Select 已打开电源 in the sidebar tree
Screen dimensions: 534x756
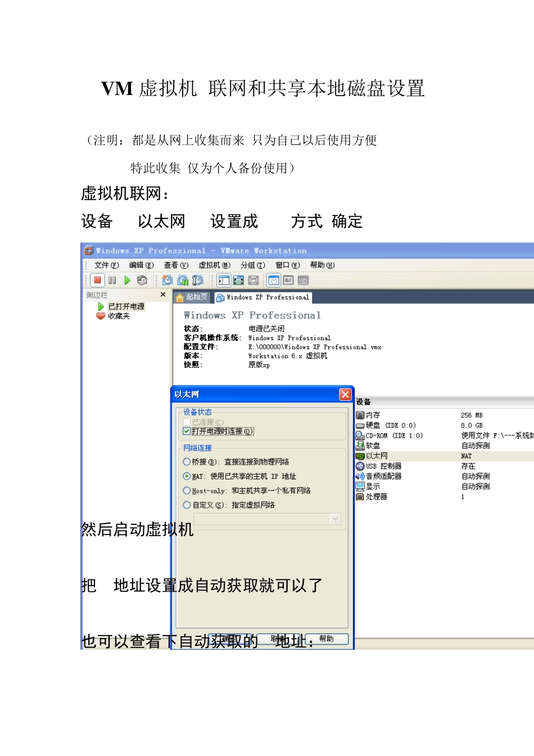click(x=126, y=307)
